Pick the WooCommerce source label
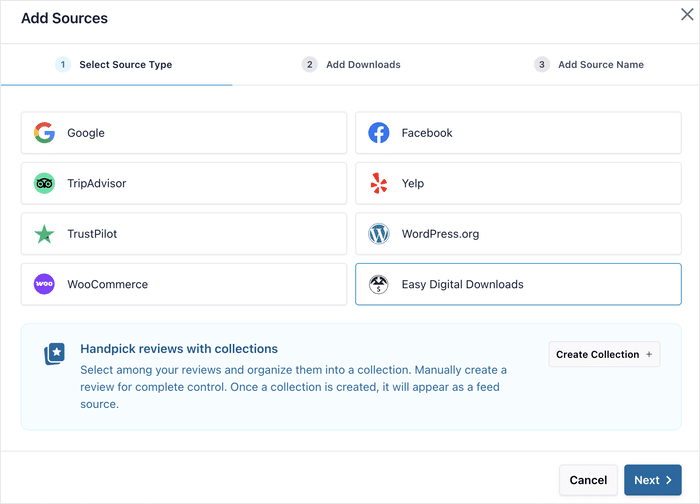 (108, 284)
